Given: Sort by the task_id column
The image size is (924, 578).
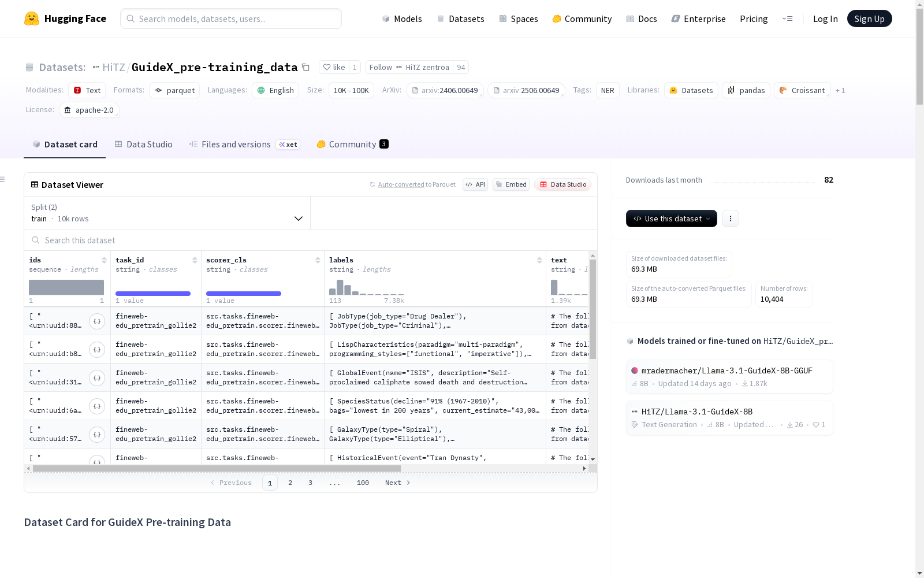Looking at the screenshot, I should click(195, 260).
